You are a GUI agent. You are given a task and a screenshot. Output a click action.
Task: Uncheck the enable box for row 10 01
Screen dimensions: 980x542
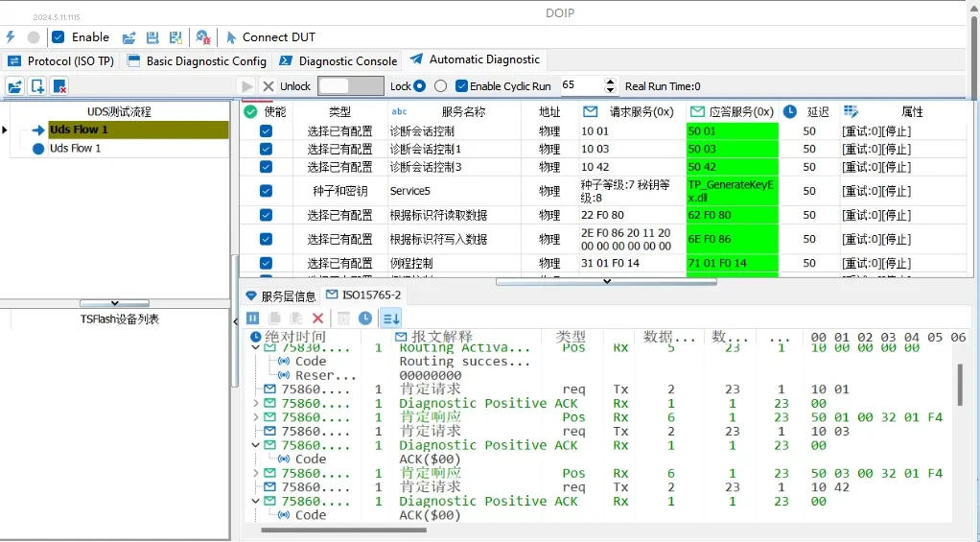point(266,130)
